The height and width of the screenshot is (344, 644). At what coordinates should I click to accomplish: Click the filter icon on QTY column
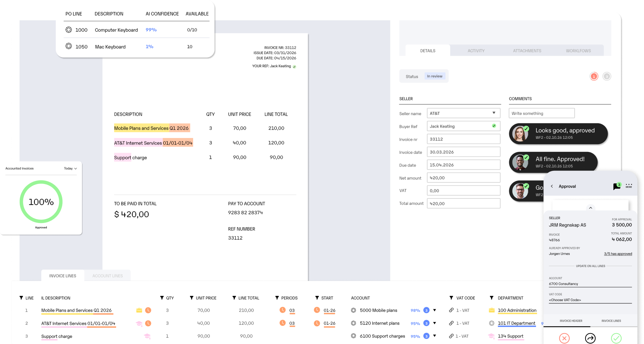coord(162,298)
